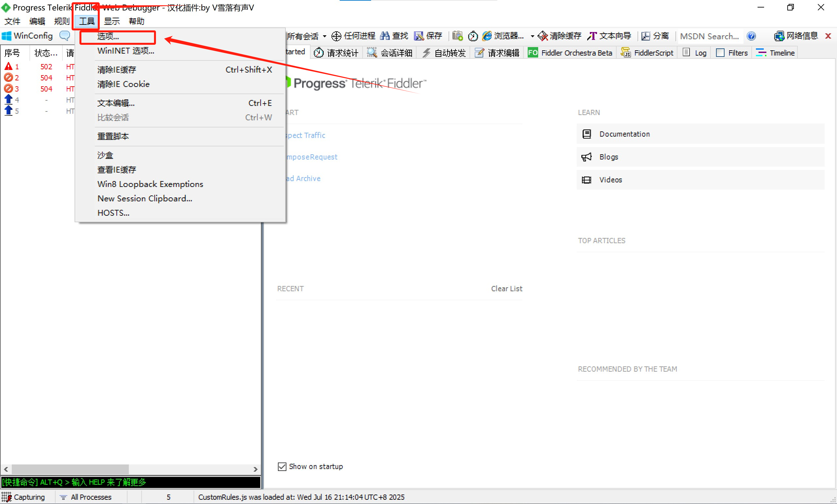837x504 pixels.
Task: Switch to the Log tab
Action: 695,53
